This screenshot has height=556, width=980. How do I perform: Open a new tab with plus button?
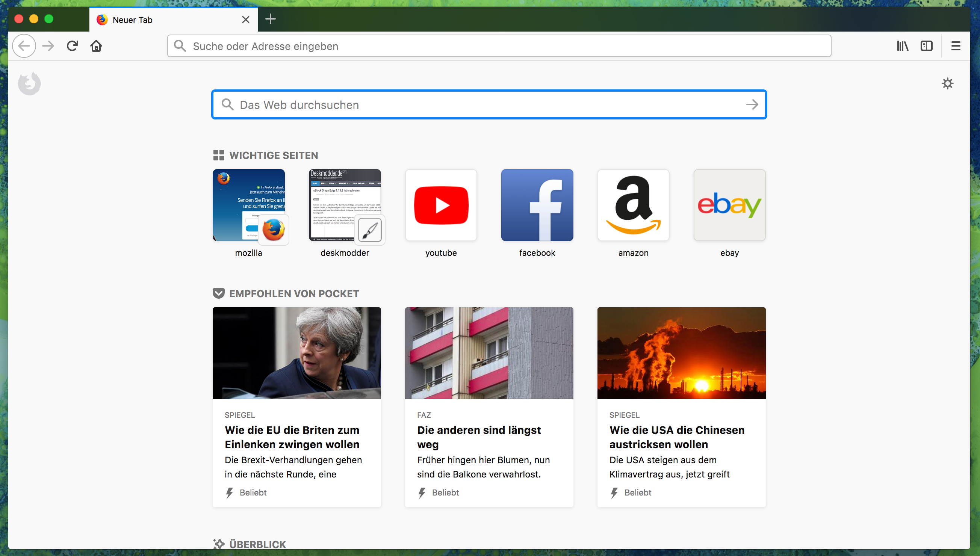pyautogui.click(x=271, y=19)
